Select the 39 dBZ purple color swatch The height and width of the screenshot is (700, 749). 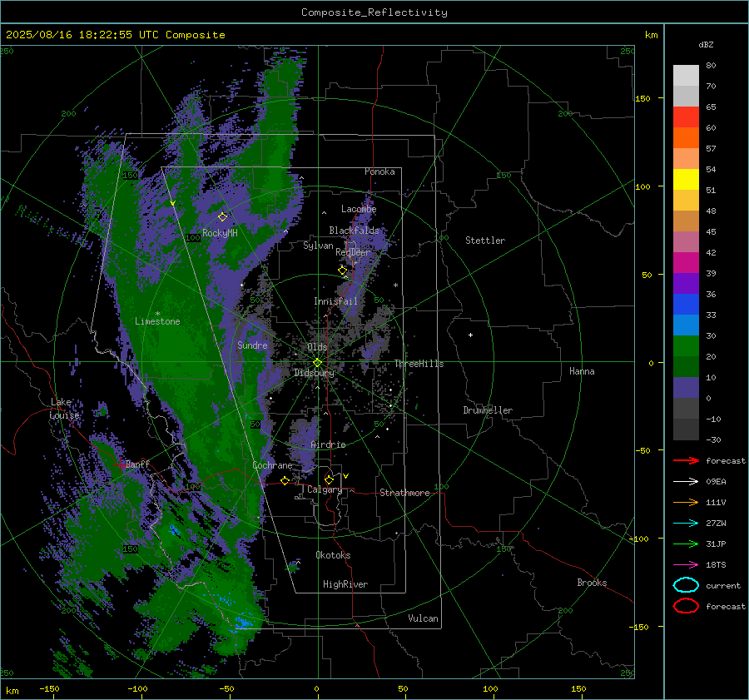tap(686, 283)
